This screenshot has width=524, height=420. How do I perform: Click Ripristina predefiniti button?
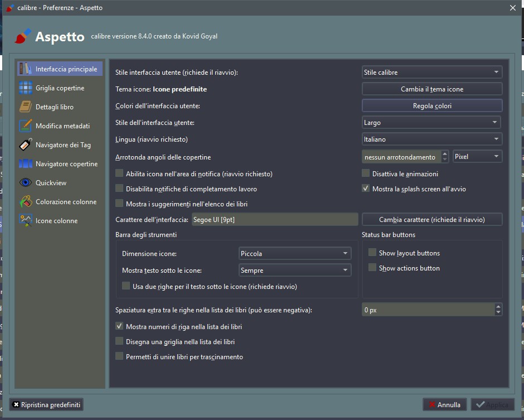point(47,404)
